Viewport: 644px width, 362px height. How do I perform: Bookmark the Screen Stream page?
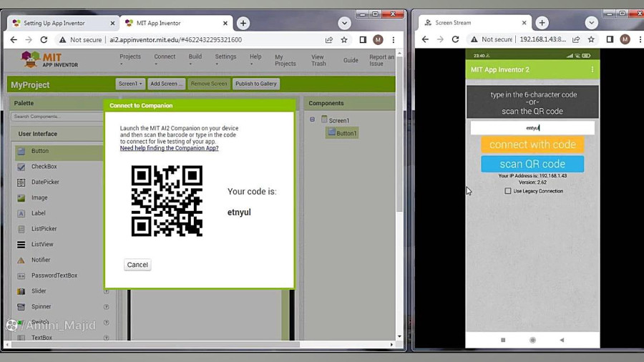click(591, 39)
